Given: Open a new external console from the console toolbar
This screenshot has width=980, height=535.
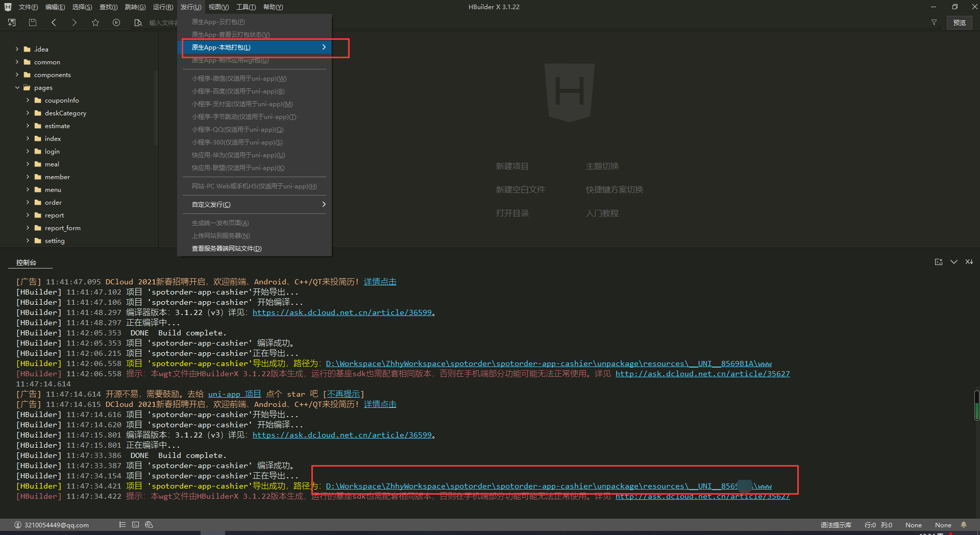Looking at the screenshot, I should [x=939, y=262].
